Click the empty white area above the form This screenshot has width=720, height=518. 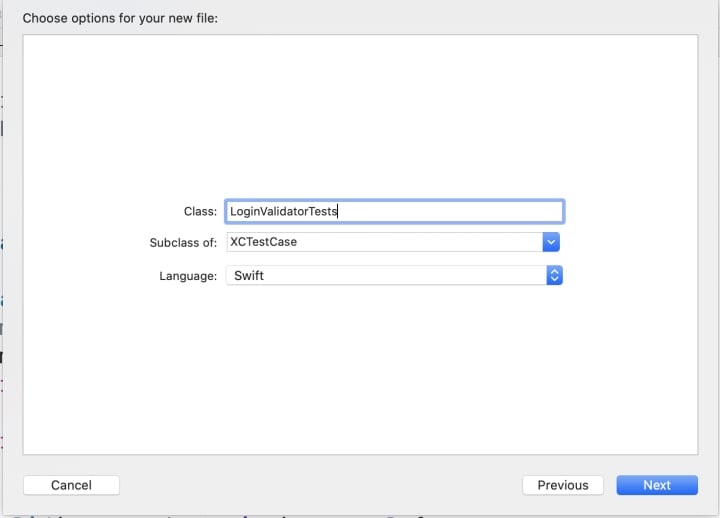(360, 110)
